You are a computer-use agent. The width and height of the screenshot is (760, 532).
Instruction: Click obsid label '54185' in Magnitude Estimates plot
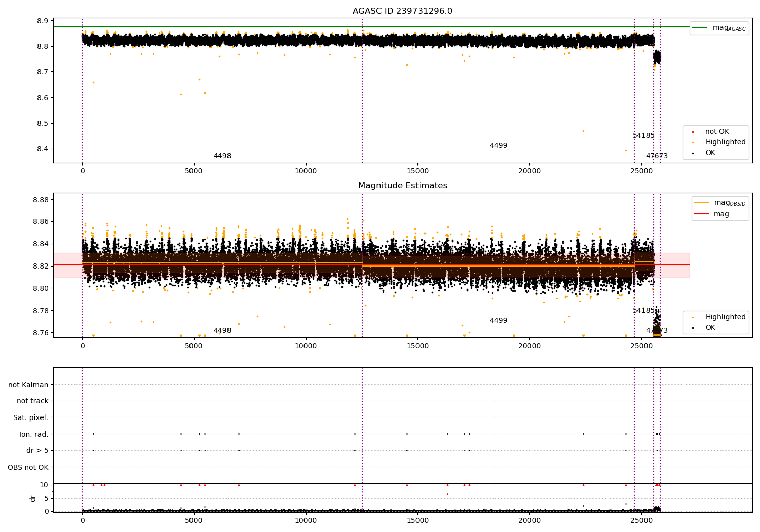click(x=643, y=311)
